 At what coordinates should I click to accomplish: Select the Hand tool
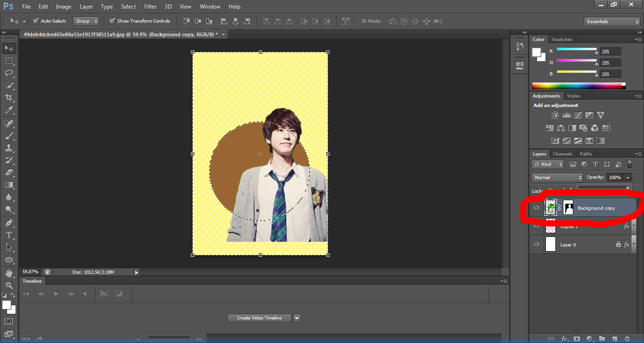pyautogui.click(x=9, y=273)
